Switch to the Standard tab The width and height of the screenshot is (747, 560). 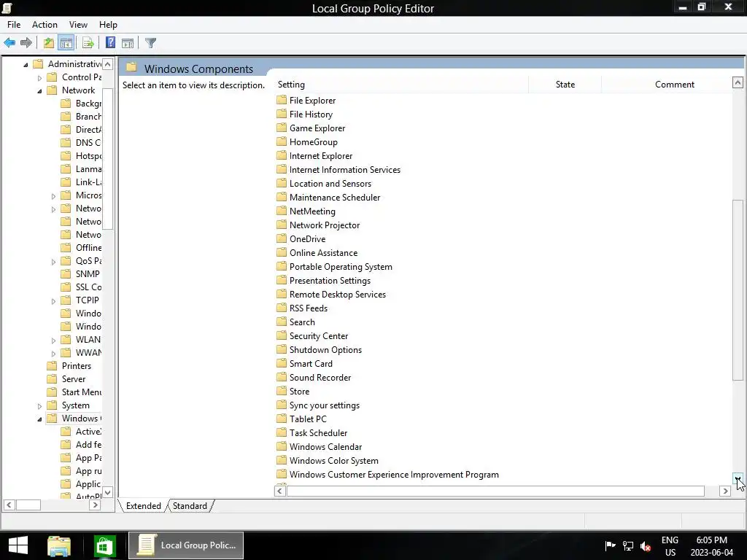click(x=190, y=506)
